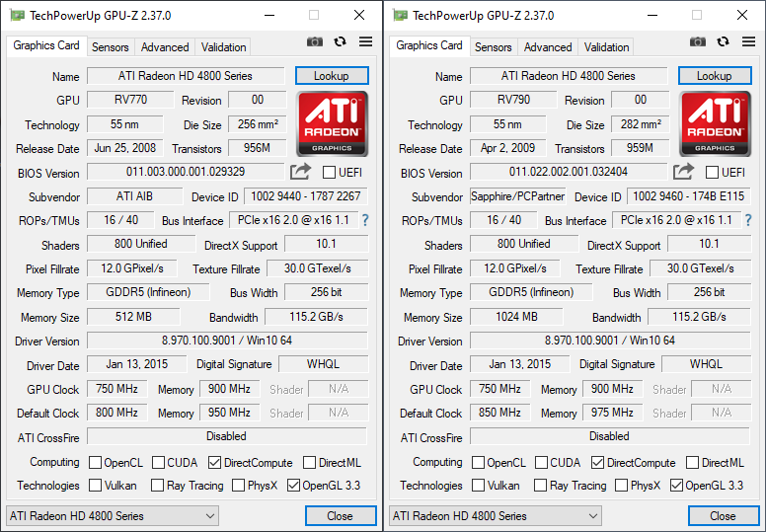Toggle UEFI checkbox in right window

tap(713, 173)
